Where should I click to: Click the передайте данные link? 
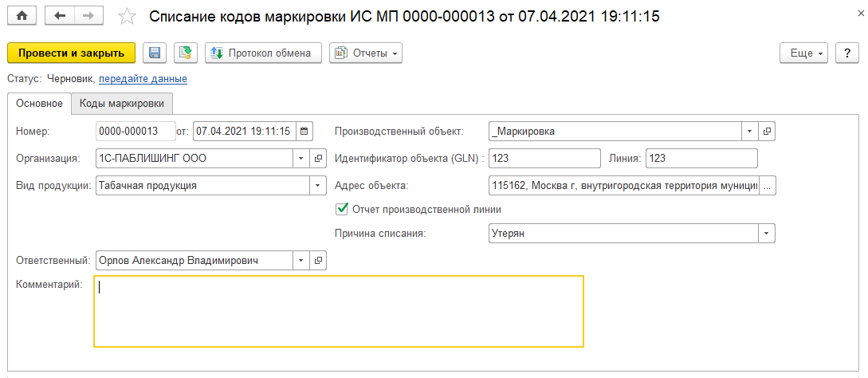[x=143, y=79]
